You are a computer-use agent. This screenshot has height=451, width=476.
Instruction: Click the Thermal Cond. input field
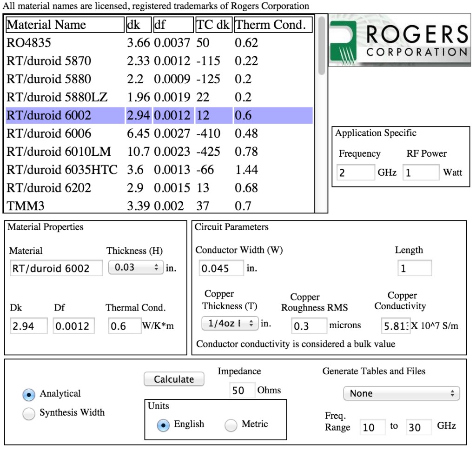click(125, 326)
